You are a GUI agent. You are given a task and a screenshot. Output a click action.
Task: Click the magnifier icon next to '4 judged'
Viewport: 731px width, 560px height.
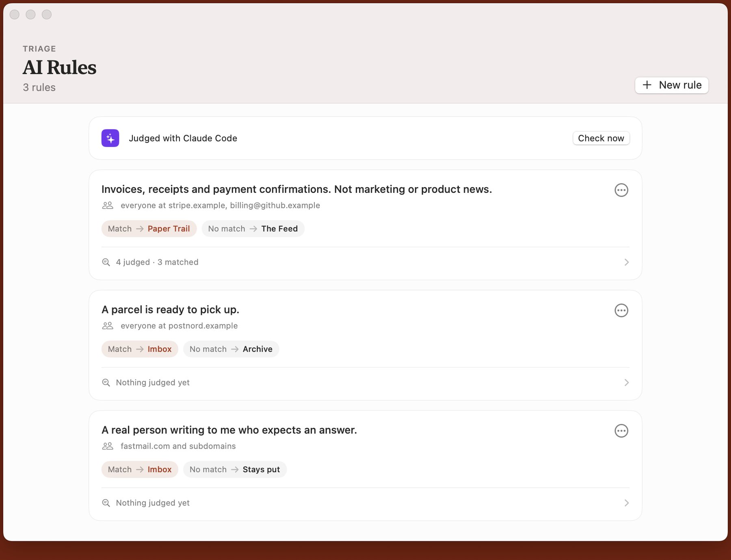[x=106, y=262]
